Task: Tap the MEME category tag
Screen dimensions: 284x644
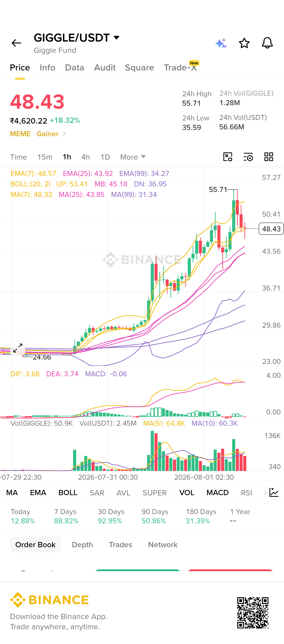Action: tap(20, 134)
